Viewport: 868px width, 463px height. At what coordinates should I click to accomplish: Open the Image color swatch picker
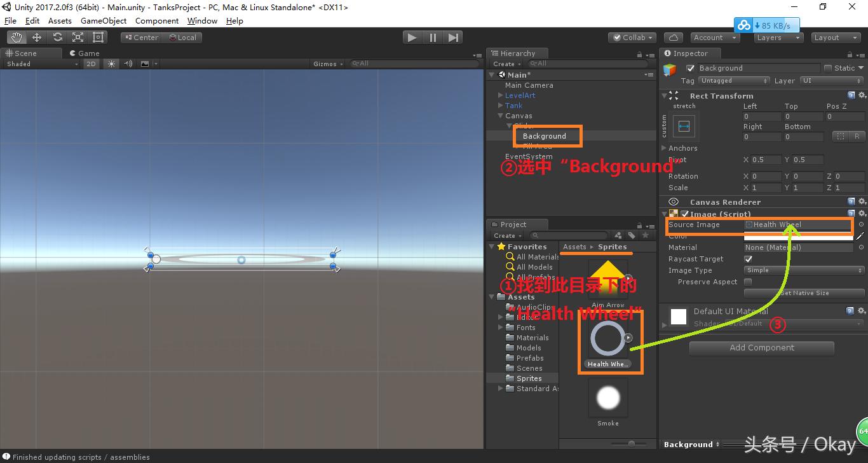[x=797, y=236]
